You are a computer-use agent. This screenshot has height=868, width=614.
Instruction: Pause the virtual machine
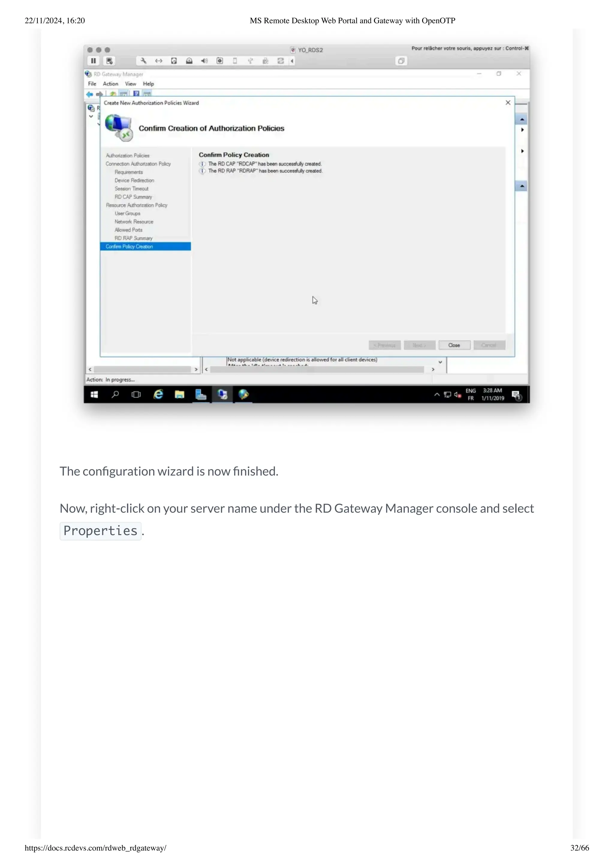93,61
